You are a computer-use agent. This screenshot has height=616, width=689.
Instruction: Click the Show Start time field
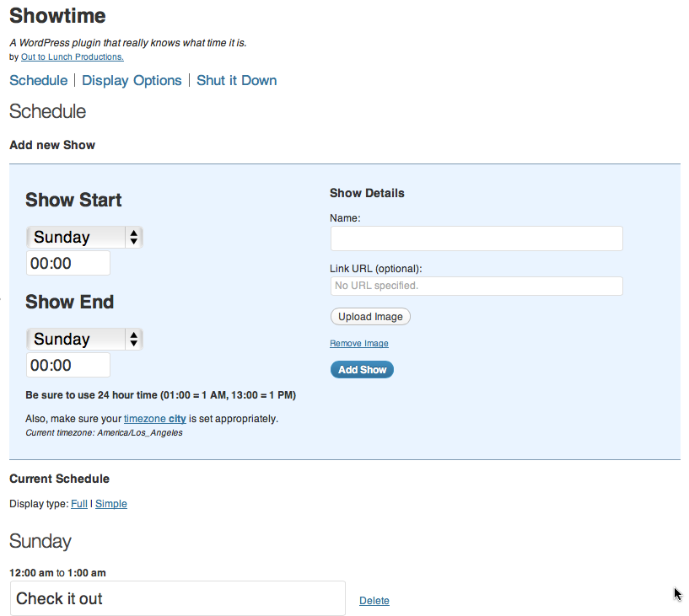point(68,263)
